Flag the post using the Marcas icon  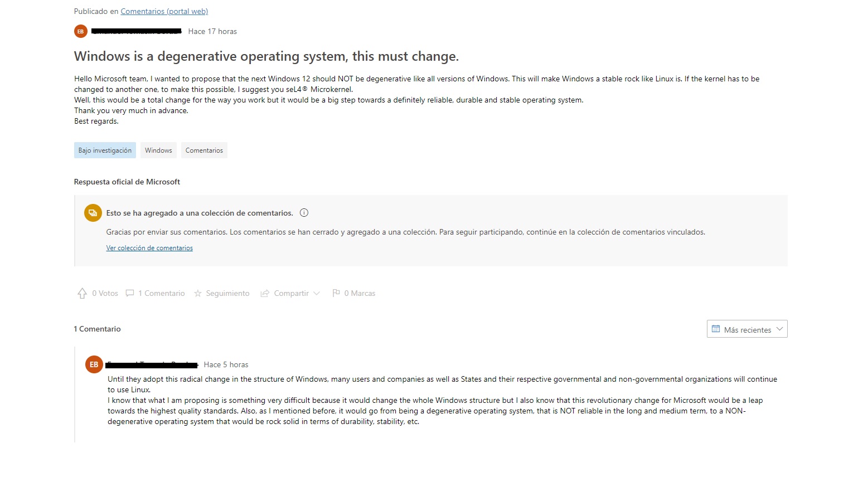point(336,293)
